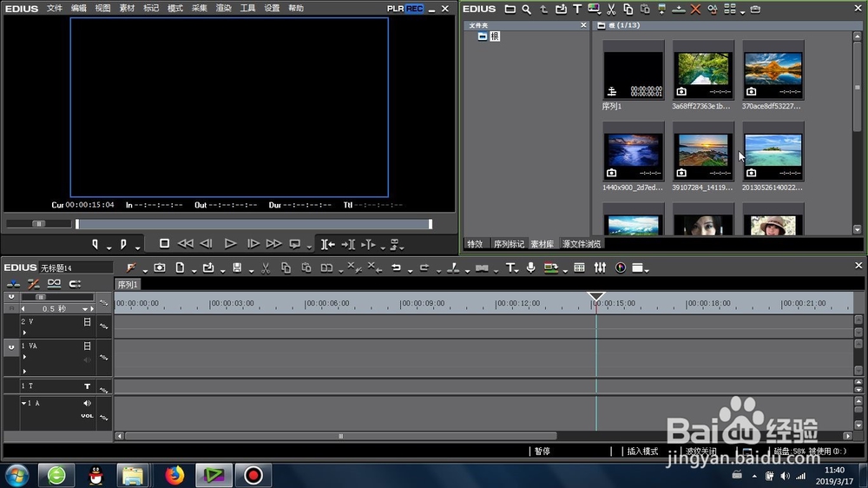This screenshot has height=488, width=868.
Task: Open dropdown arrow beside timeline save icon
Action: 251,271
